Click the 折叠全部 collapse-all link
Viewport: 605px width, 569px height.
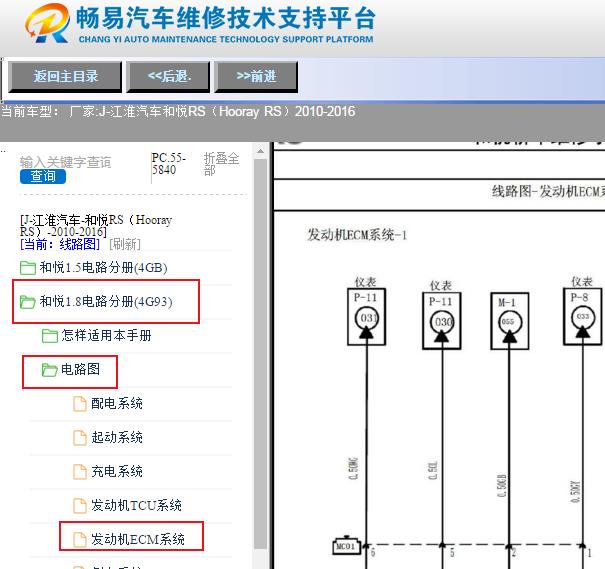pyautogui.click(x=221, y=164)
